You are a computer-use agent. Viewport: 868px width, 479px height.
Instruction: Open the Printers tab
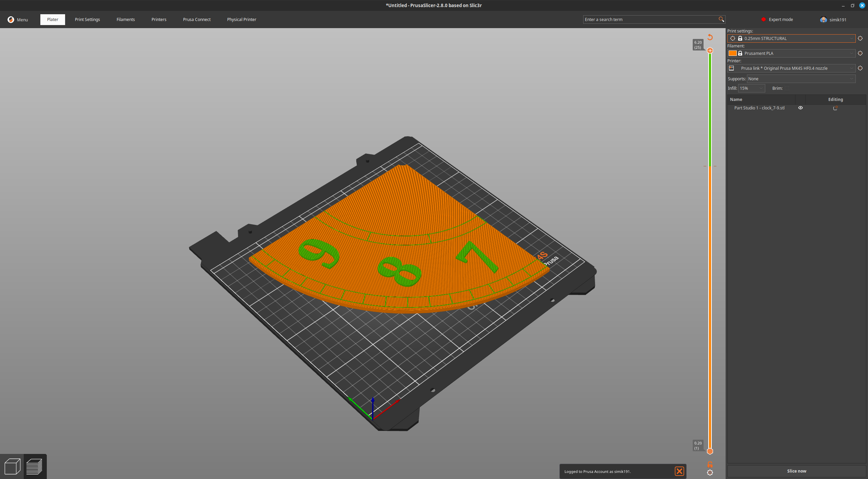(x=159, y=19)
